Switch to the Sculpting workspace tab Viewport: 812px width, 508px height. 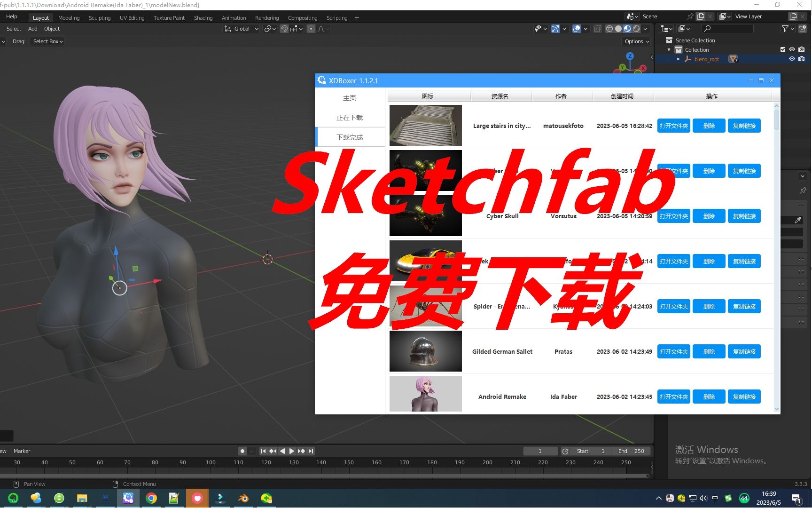[100, 17]
